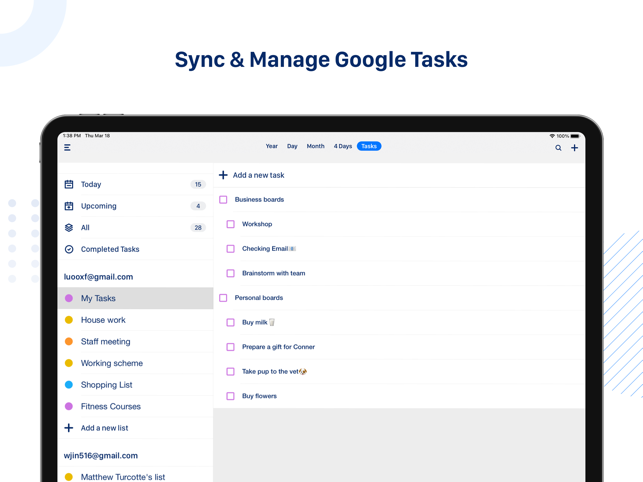Open the Shopping List

click(136, 385)
